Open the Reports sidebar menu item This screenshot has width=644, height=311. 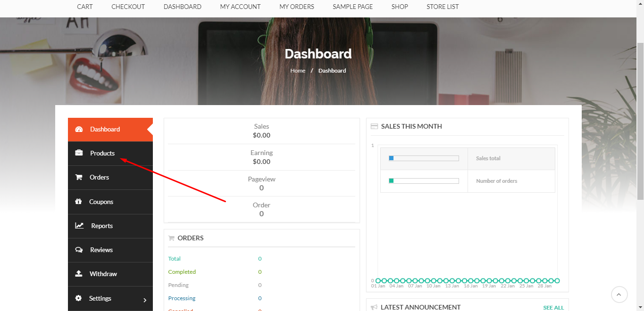pyautogui.click(x=110, y=226)
